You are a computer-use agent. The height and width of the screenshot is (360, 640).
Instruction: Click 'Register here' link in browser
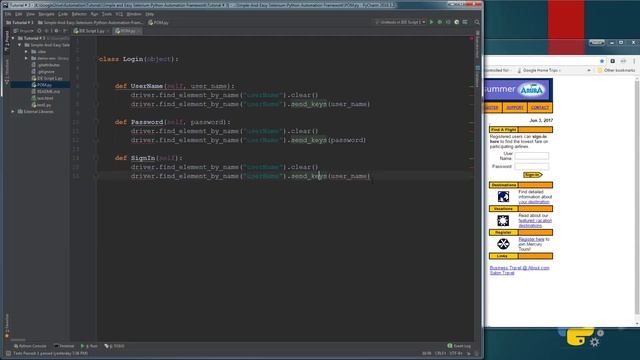tap(531, 239)
